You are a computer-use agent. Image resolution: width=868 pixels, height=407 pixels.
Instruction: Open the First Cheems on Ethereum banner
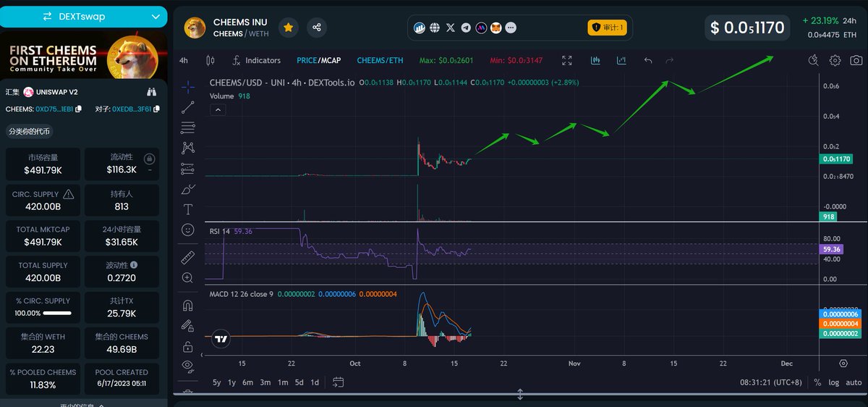pyautogui.click(x=84, y=55)
